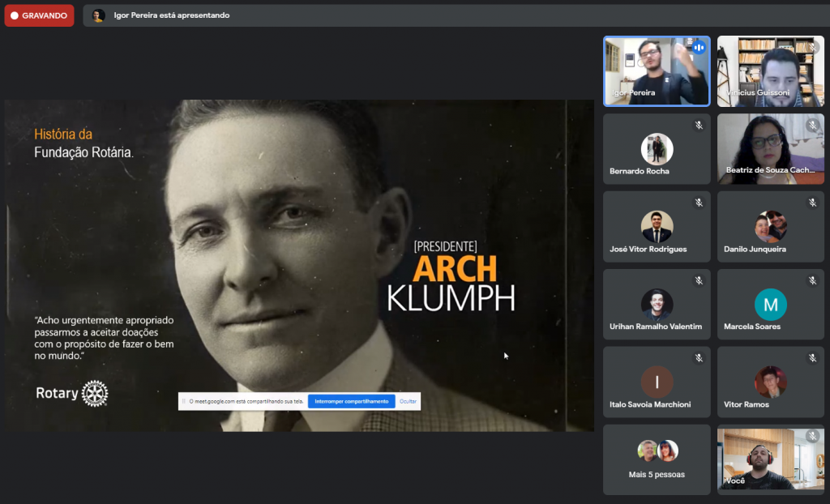Click muted mic icon on José Vitor Rodrigues tile
Image resolution: width=830 pixels, height=504 pixels.
[698, 203]
